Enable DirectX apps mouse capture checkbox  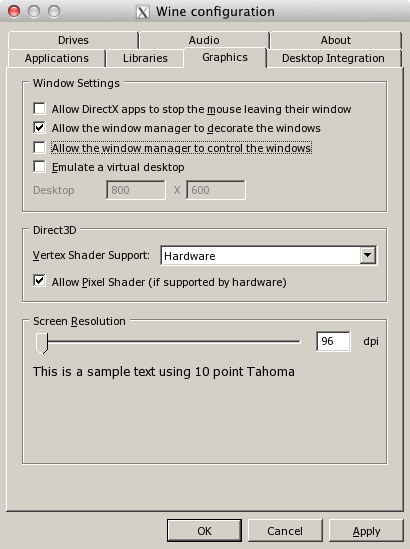click(x=39, y=109)
